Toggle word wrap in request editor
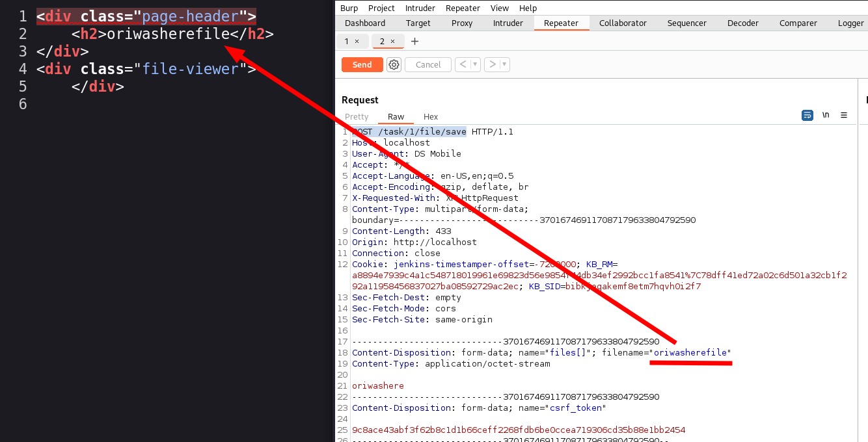The height and width of the screenshot is (442, 868). pyautogui.click(x=807, y=115)
